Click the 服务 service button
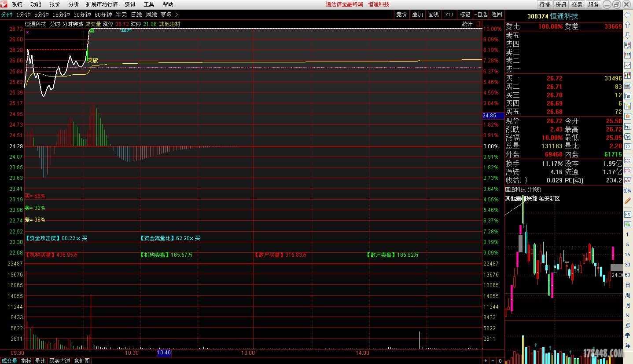The image size is (633, 364). (x=593, y=4)
